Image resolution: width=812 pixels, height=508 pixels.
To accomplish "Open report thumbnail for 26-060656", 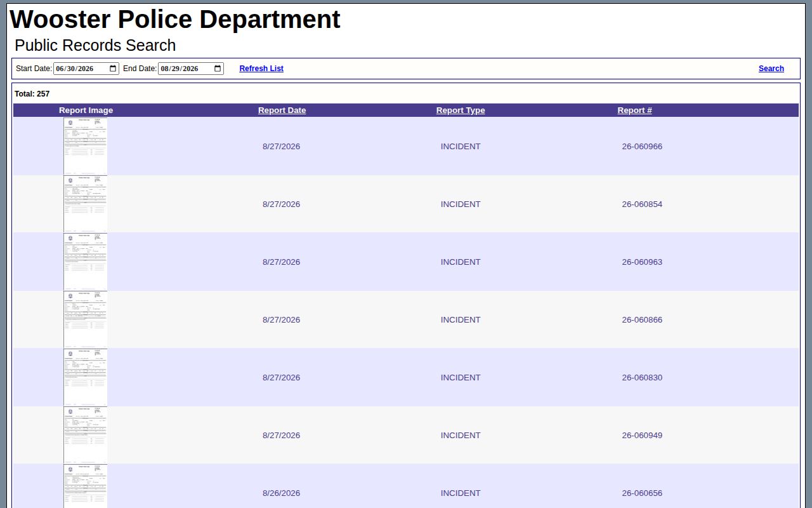I will tap(86, 486).
